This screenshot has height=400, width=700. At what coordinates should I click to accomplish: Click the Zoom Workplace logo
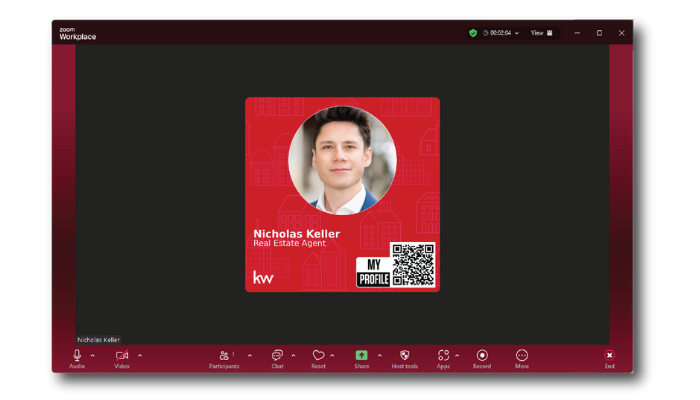(78, 33)
